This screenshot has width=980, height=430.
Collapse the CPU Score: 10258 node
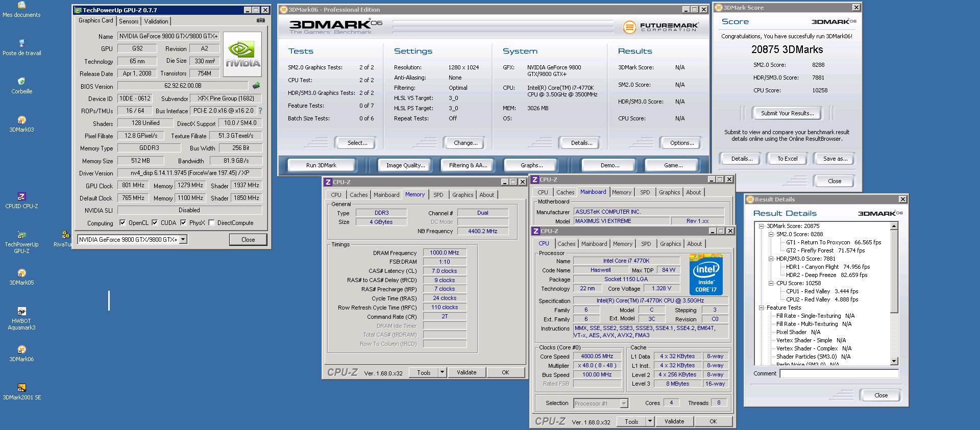pos(771,283)
